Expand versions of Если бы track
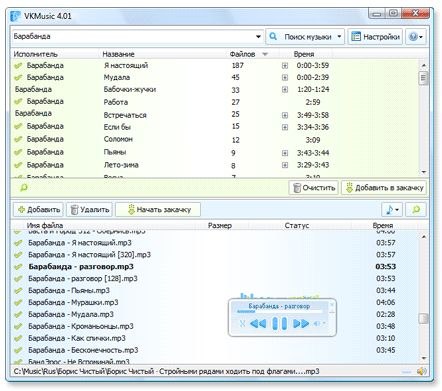 click(285, 127)
